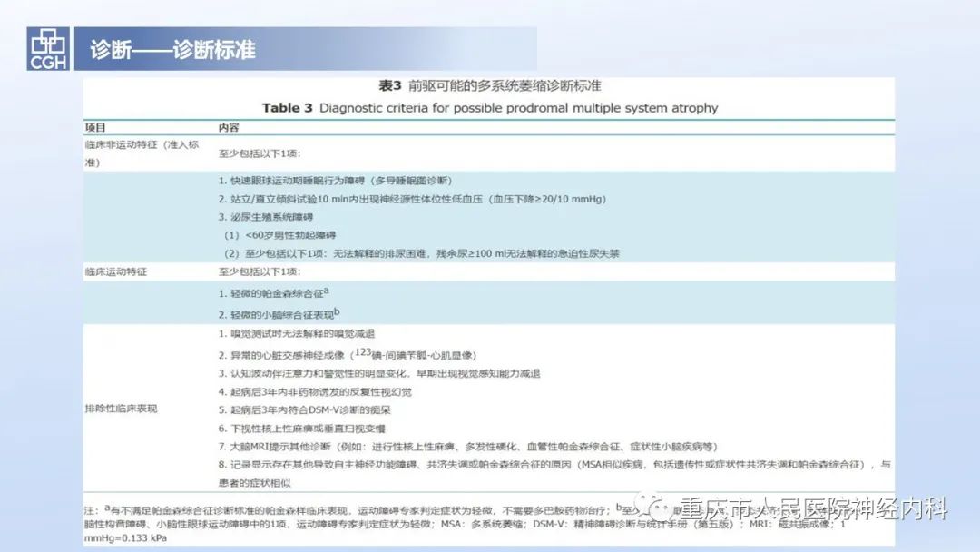Select the 异常的心脏交感神经成像 line
Viewport: 980px width, 552px height.
tap(347, 355)
